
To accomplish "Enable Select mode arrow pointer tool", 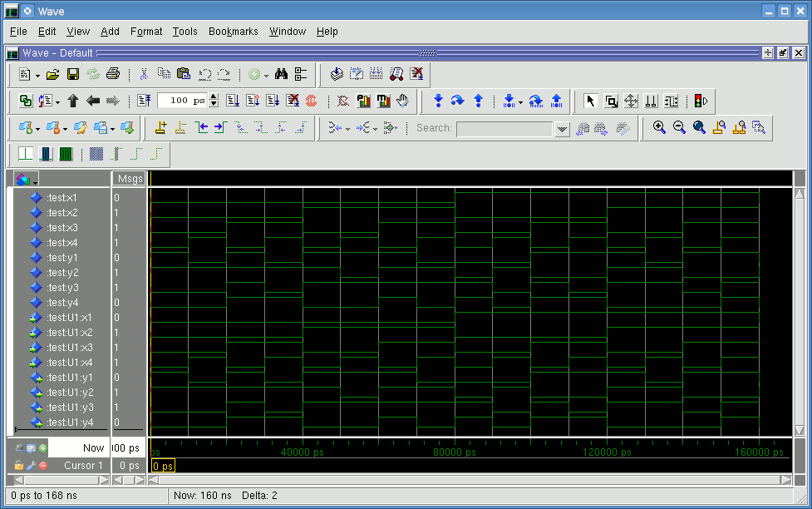I will 590,101.
